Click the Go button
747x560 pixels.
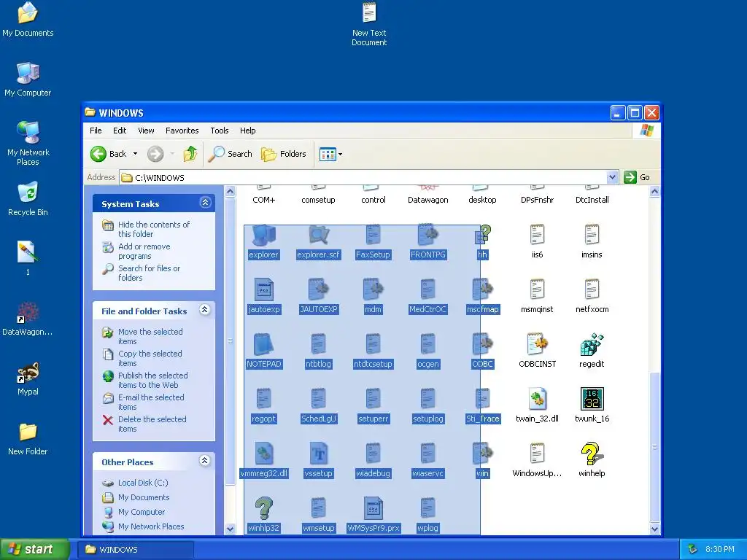pyautogui.click(x=637, y=177)
